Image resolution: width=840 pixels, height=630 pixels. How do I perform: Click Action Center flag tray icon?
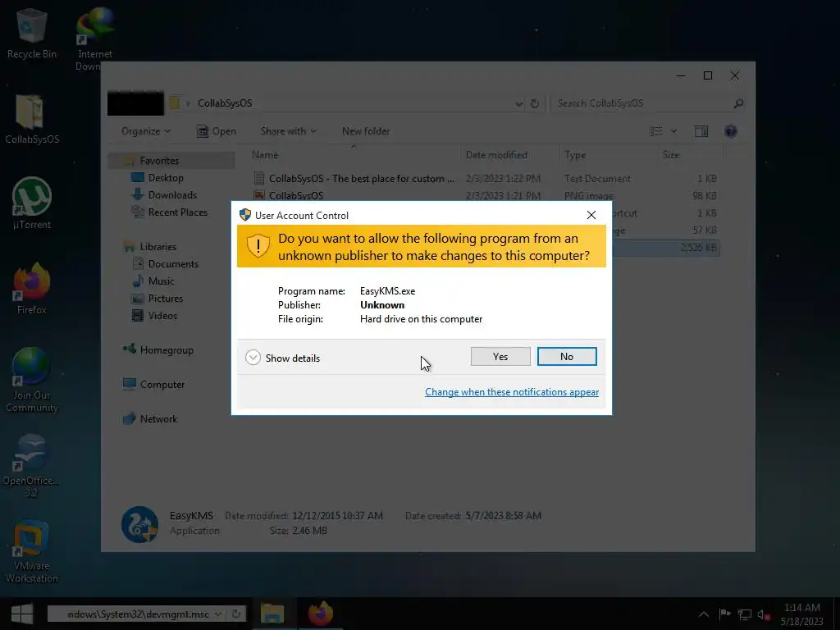pos(724,614)
